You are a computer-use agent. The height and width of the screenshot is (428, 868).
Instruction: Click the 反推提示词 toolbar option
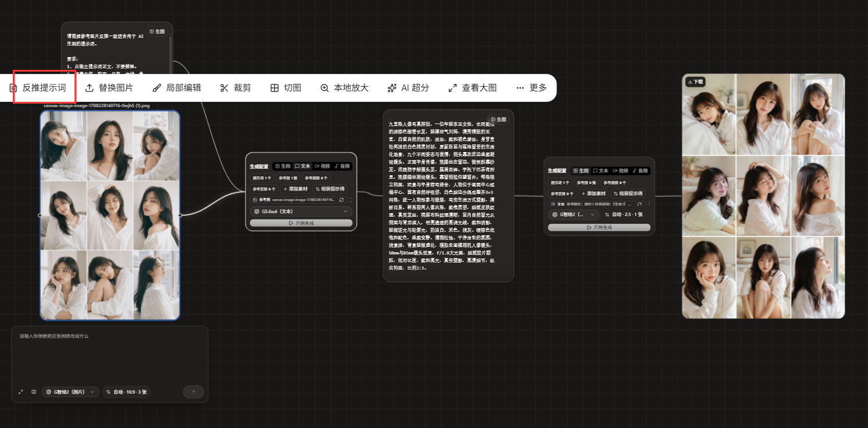38,88
